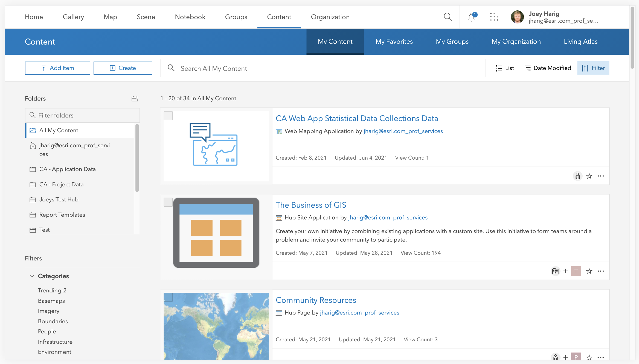This screenshot has width=639, height=364.
Task: Click the new folder creation icon
Action: pos(135,98)
